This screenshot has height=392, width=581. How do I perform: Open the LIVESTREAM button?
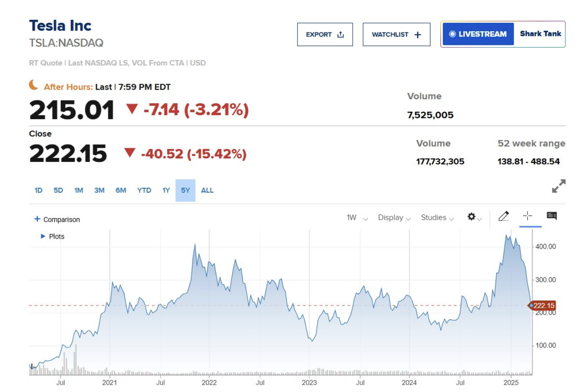coord(478,34)
